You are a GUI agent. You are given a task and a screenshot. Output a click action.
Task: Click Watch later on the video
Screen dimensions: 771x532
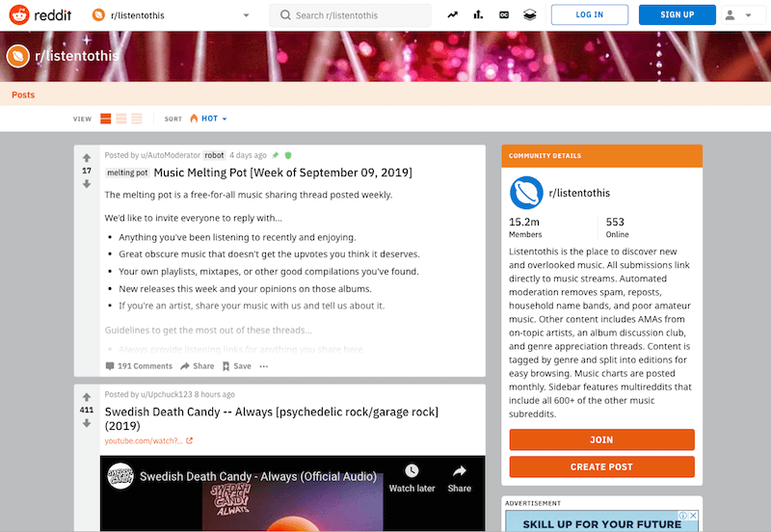tap(412, 478)
